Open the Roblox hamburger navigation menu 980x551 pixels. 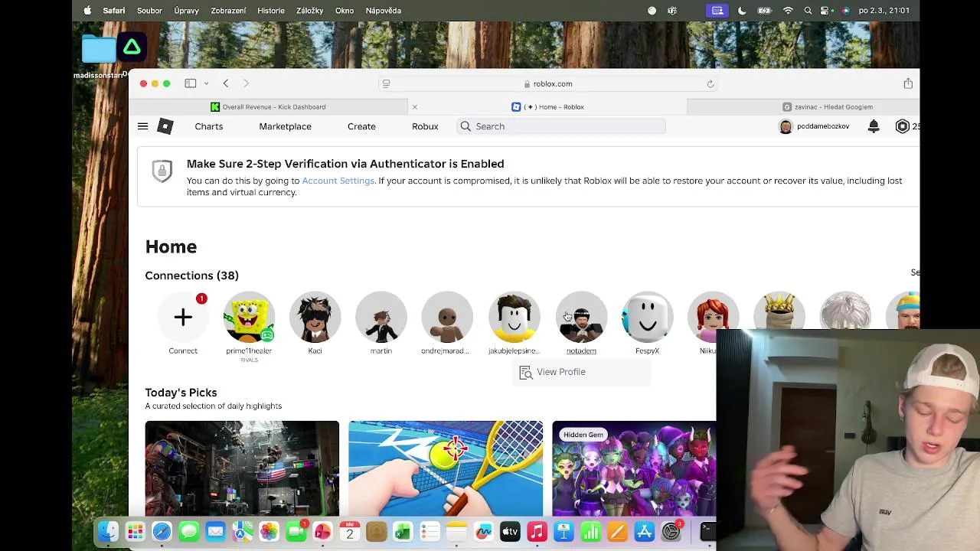(x=142, y=126)
